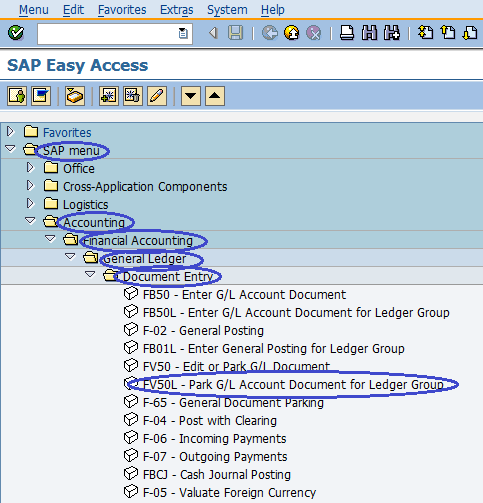Select FBCJ - Cash Journal Posting

tap(217, 475)
